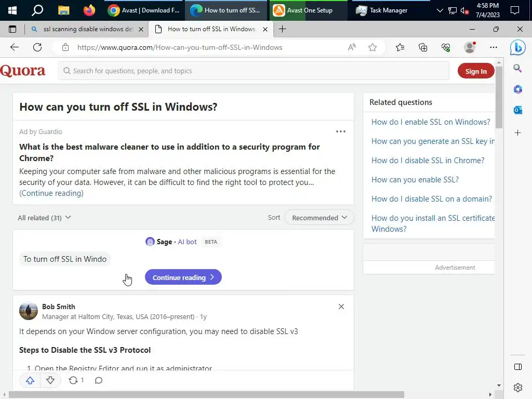
Task: Open Outlook in Edge sidebar
Action: click(x=518, y=110)
